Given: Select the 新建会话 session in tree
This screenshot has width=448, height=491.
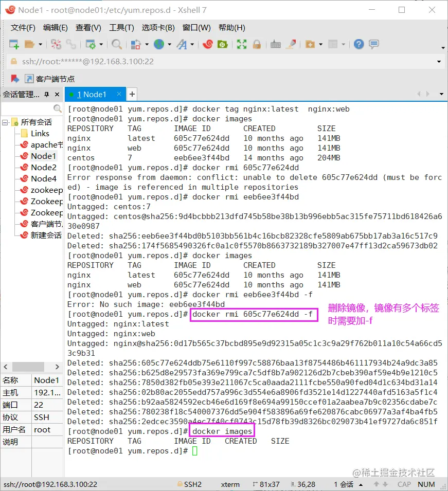Looking at the screenshot, I should 41,235.
